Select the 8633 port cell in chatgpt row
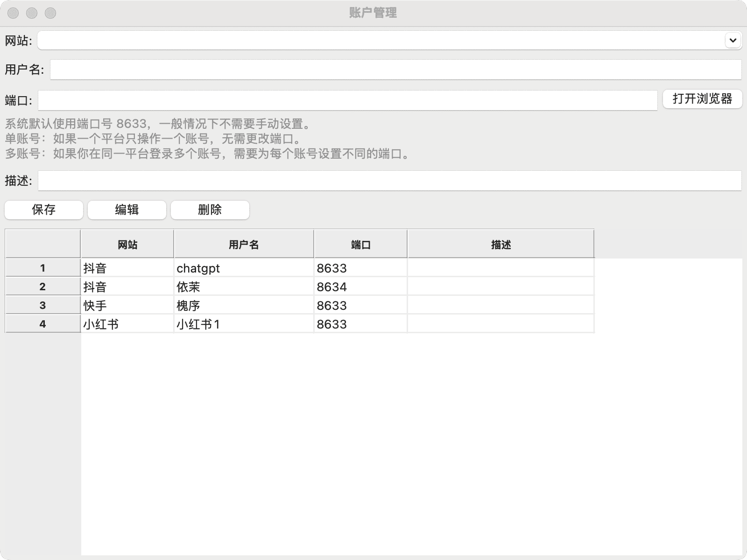This screenshot has height=560, width=747. pyautogui.click(x=360, y=268)
